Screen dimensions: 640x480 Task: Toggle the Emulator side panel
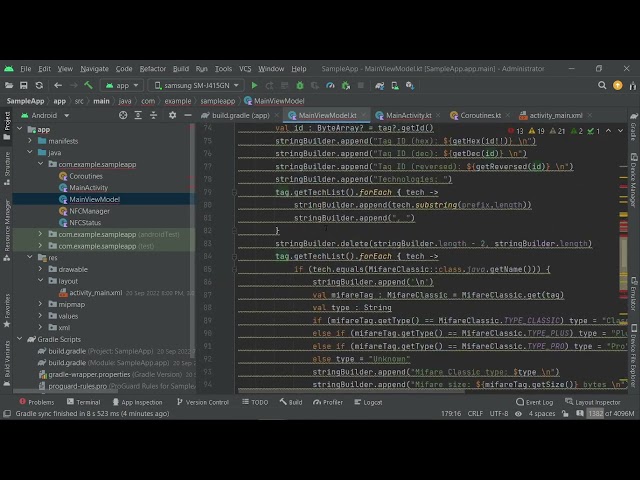coord(633,293)
